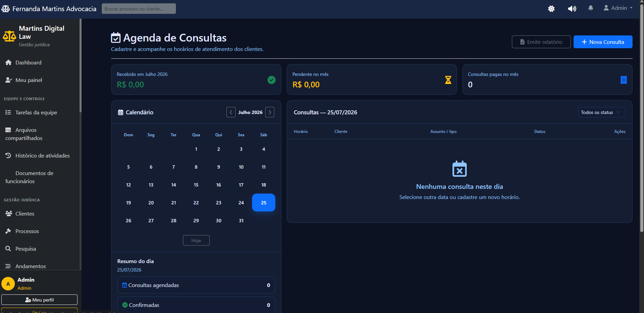Click the Consultas agendadas summary row
The image size is (644, 313).
[196, 285]
